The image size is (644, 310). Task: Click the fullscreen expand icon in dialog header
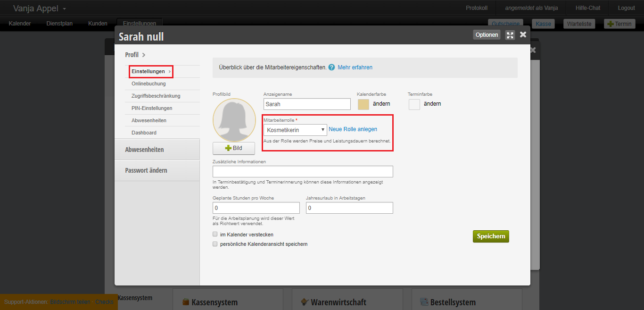coord(510,35)
